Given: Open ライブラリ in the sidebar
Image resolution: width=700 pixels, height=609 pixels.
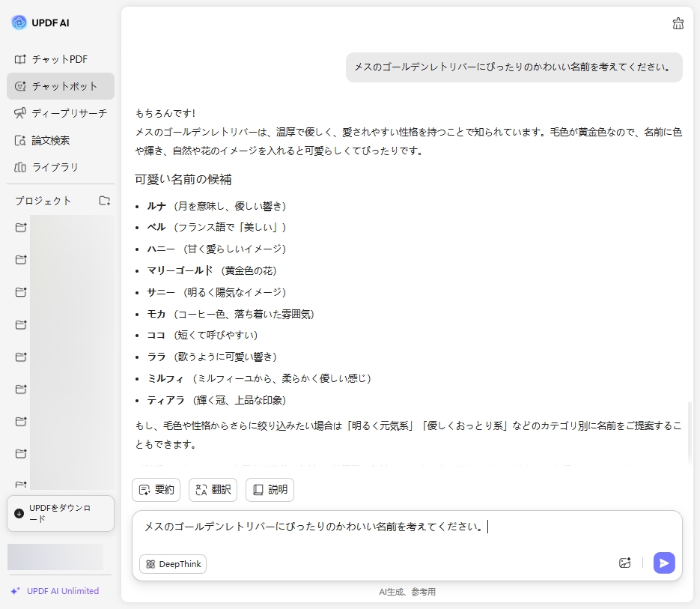Looking at the screenshot, I should pyautogui.click(x=61, y=167).
